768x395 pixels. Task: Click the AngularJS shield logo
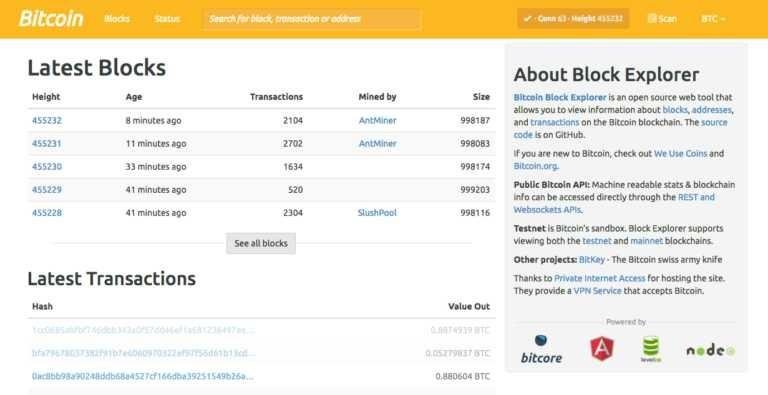pos(602,349)
